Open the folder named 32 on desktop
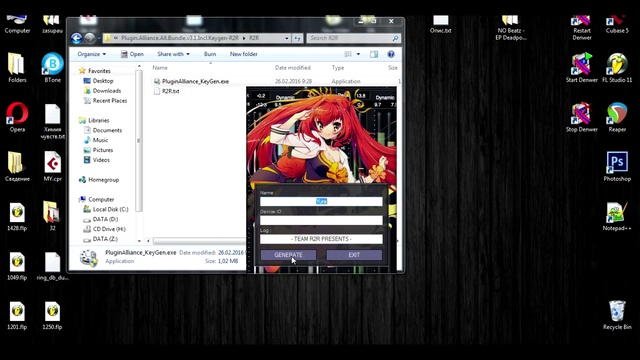640x360 pixels. pyautogui.click(x=52, y=216)
